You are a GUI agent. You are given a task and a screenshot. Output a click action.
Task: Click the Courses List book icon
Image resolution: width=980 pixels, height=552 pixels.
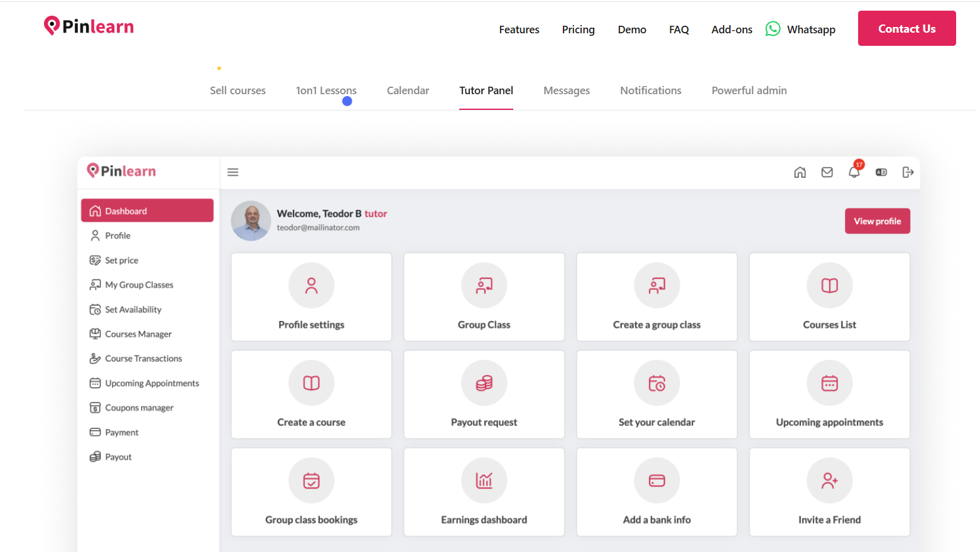(x=830, y=286)
